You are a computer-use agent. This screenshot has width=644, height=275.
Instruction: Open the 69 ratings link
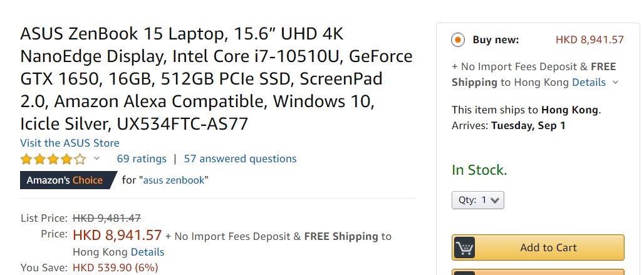(x=142, y=159)
